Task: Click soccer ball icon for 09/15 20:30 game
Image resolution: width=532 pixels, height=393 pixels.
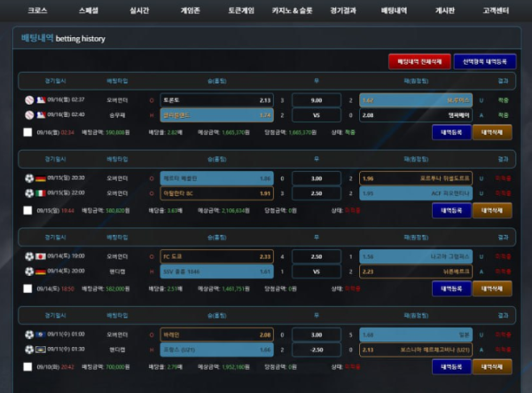Action: click(x=29, y=178)
